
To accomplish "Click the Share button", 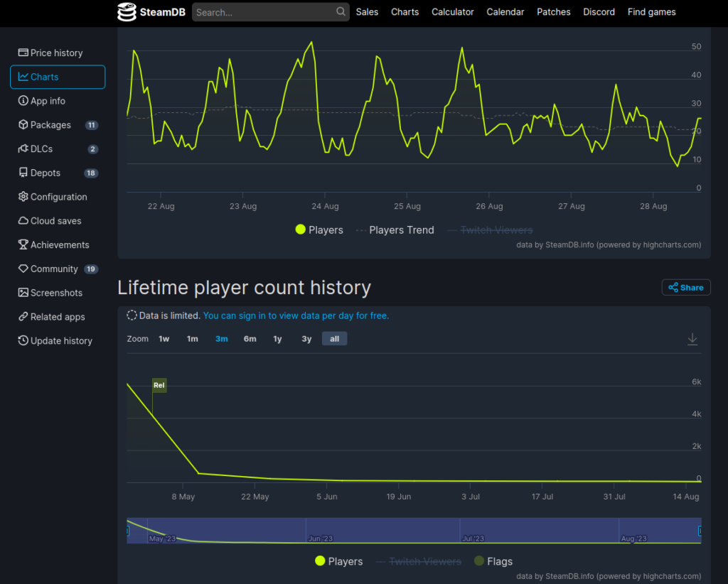I will (x=686, y=288).
